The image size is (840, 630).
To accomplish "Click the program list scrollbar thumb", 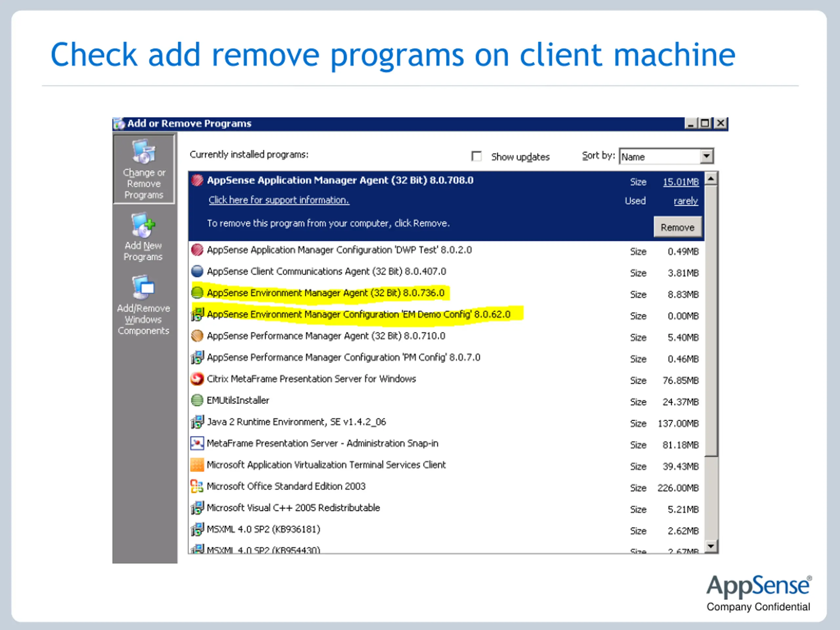I will pos(711,321).
